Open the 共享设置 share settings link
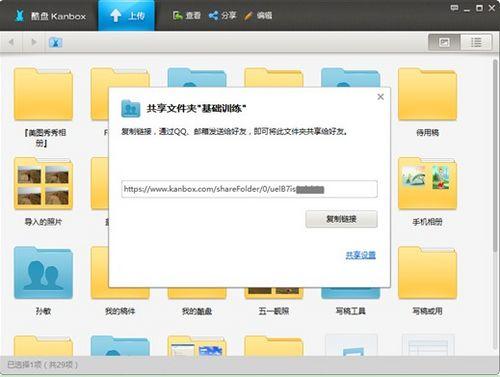 pyautogui.click(x=361, y=255)
